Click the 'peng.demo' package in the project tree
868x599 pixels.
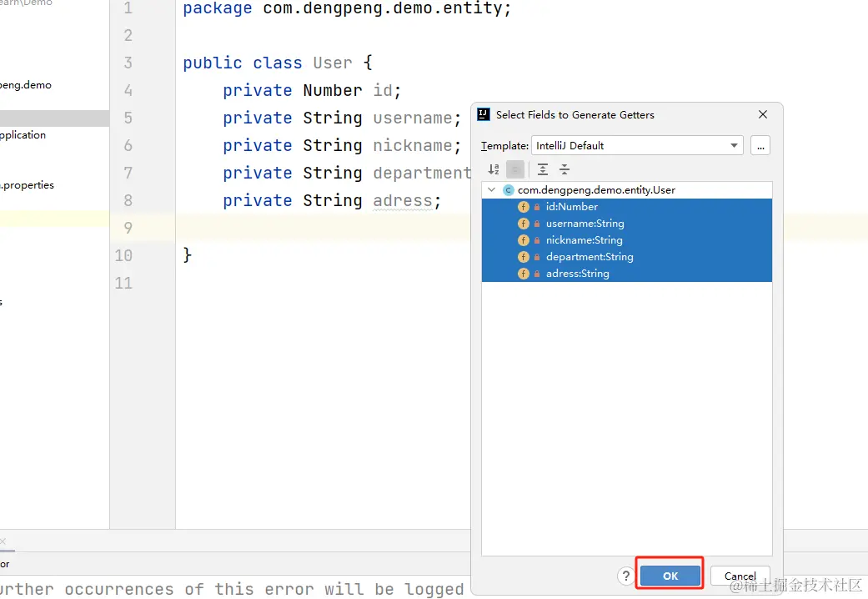(26, 85)
